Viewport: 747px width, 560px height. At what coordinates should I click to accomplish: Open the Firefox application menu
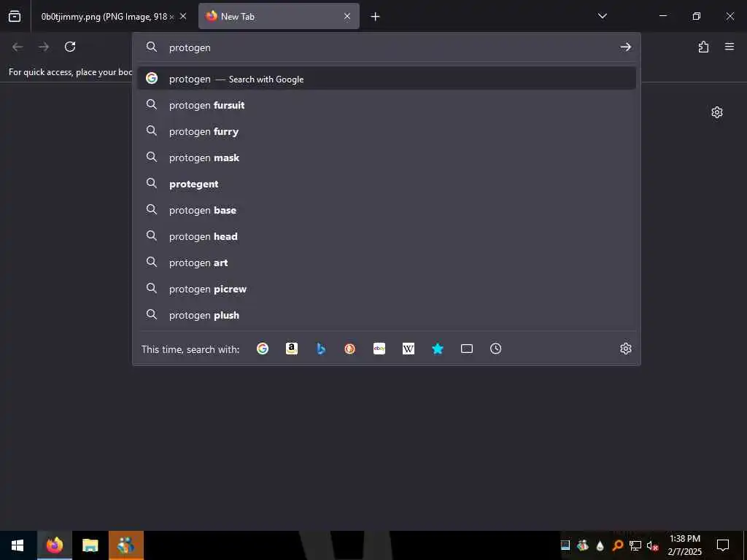[729, 47]
